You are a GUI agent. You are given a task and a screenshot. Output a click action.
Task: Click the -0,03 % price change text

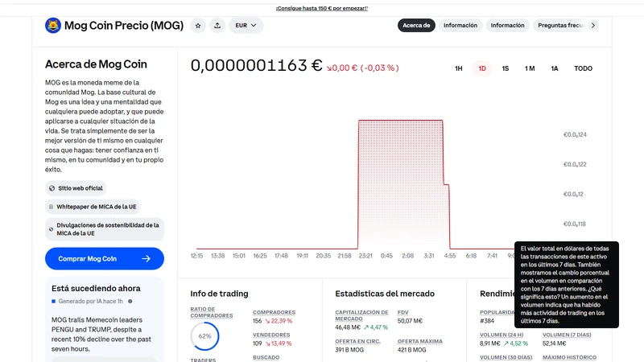point(379,68)
